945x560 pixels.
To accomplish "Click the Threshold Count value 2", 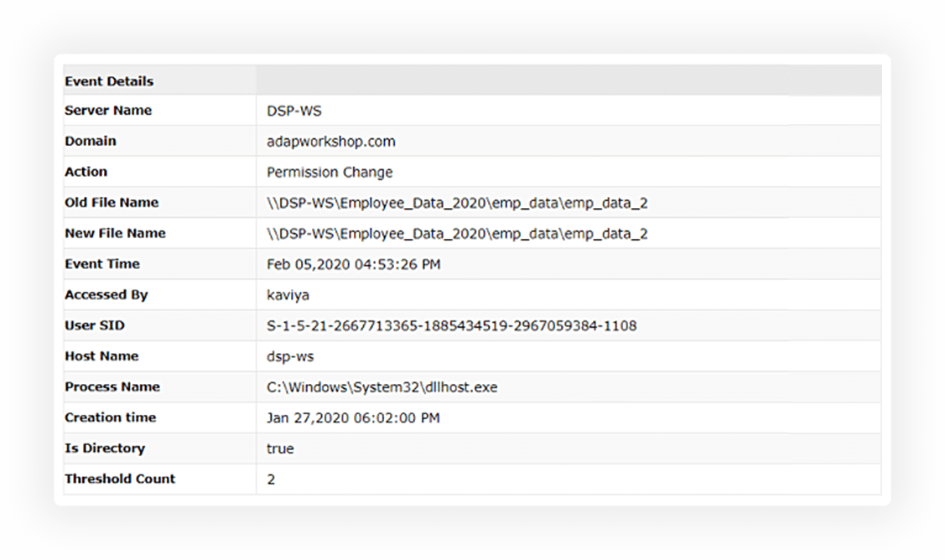I will tap(271, 480).
